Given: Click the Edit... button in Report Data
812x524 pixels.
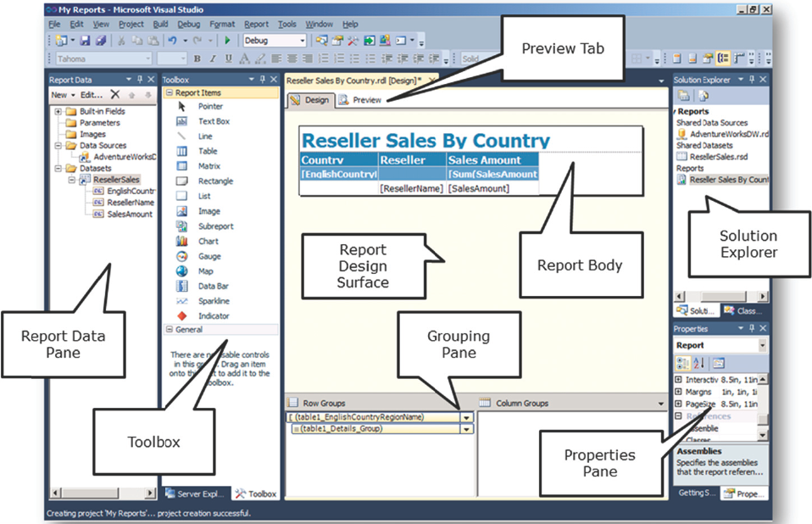Looking at the screenshot, I should click(x=92, y=95).
